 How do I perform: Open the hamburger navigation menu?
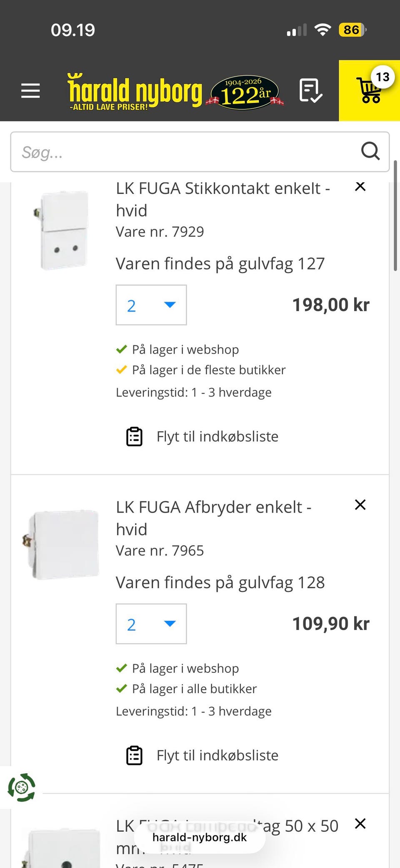coord(30,91)
